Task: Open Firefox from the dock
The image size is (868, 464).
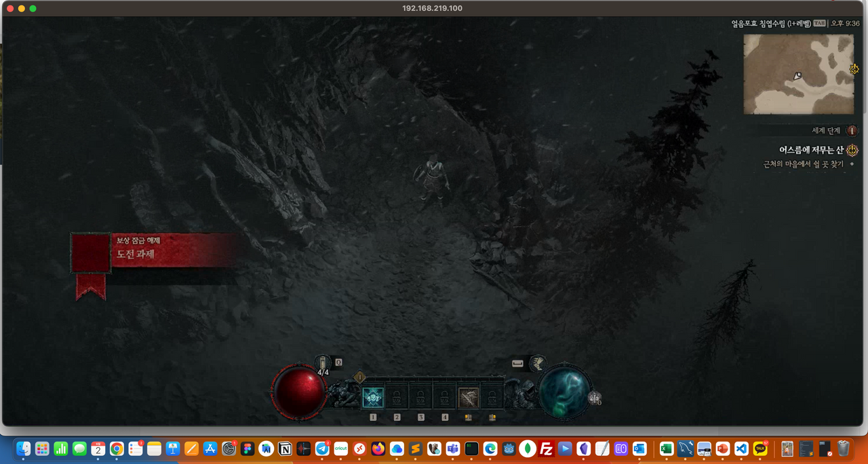Action: [x=378, y=448]
